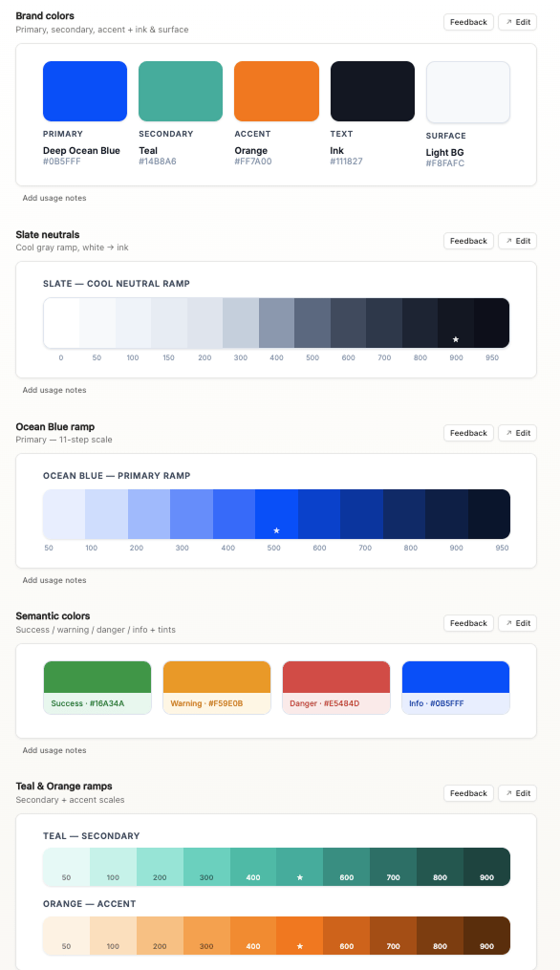Pick Ocean Blue 100 step
The image size is (560, 970).
tap(106, 514)
